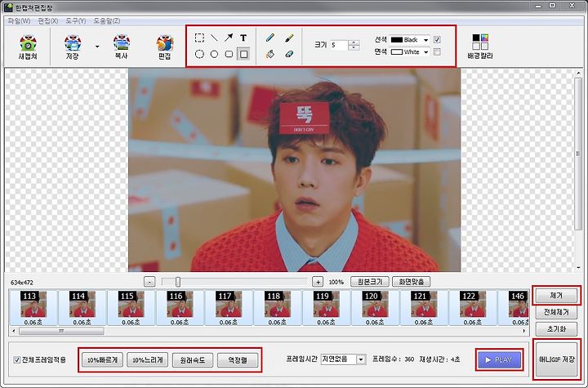Screen dimensions: 588x388
Task: Click the 크기 size input field
Action: (x=339, y=45)
